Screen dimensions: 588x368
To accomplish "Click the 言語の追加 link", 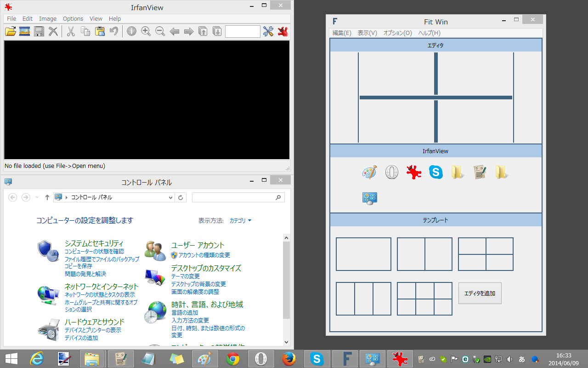I will coord(185,313).
